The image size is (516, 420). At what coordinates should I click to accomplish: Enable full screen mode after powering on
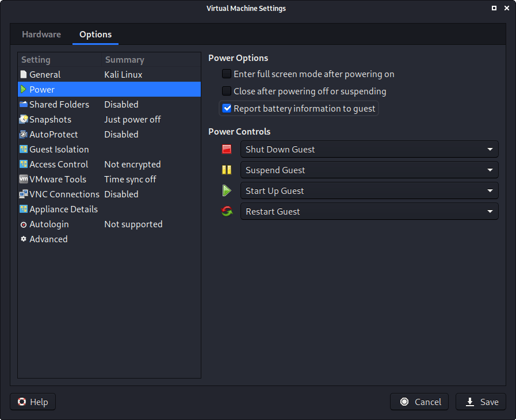(227, 74)
